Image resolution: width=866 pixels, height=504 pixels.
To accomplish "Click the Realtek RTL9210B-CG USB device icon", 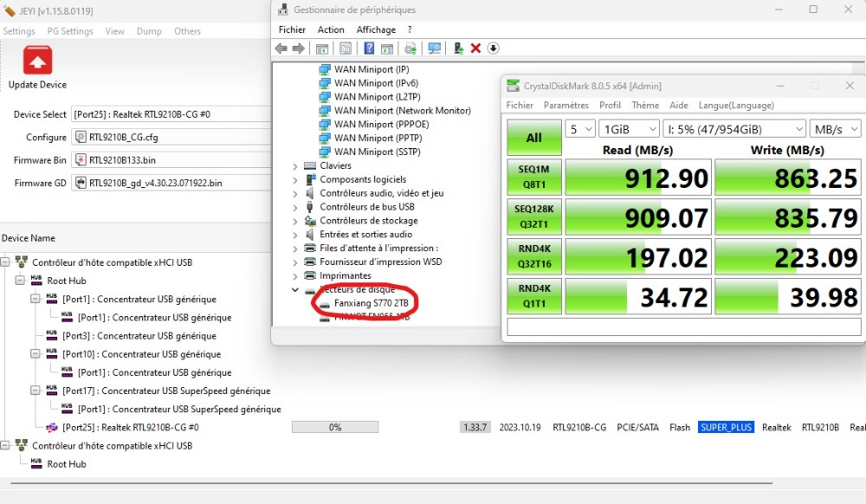I will click(x=51, y=427).
